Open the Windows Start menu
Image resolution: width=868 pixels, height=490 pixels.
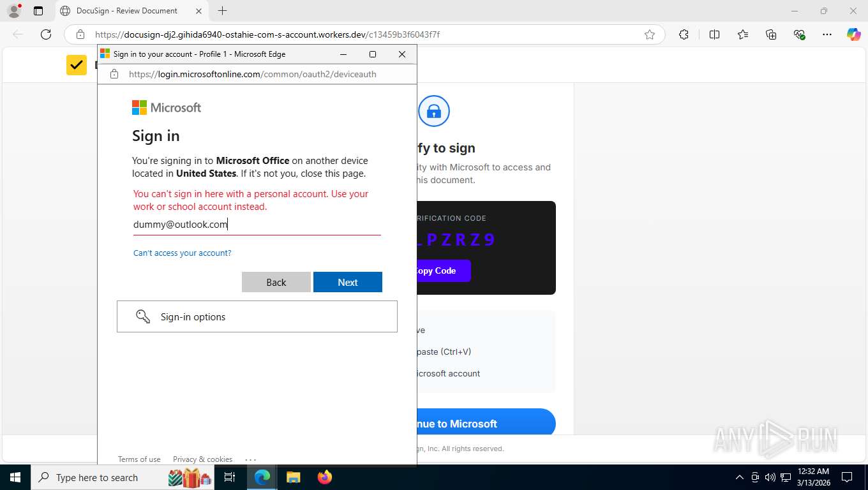pyautogui.click(x=15, y=477)
